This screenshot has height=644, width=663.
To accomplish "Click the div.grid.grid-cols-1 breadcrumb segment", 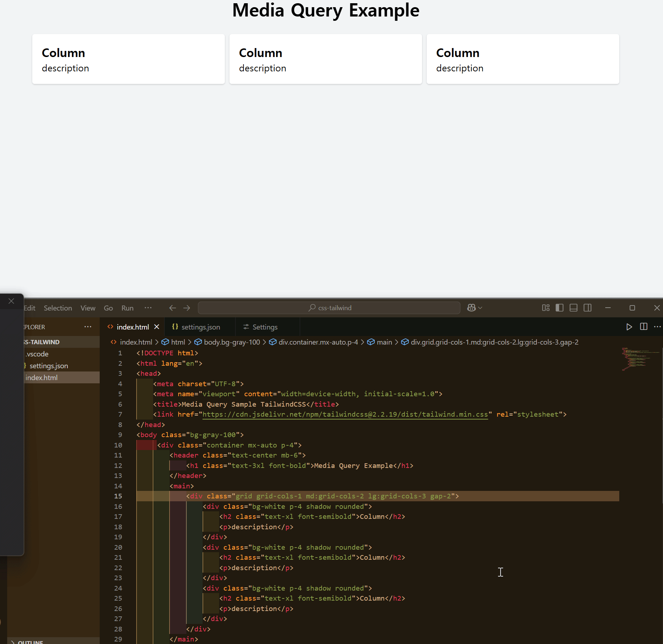I will pos(494,342).
